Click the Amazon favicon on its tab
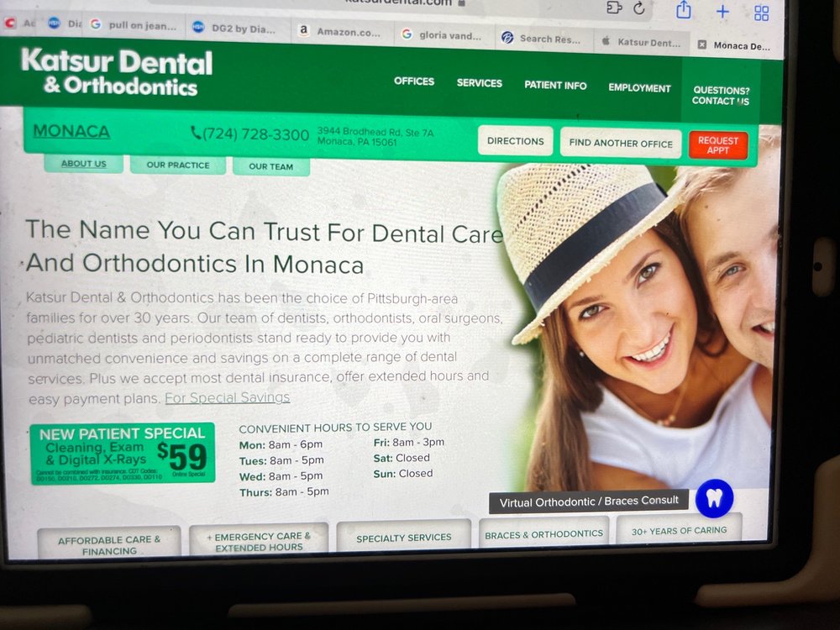 tap(302, 30)
